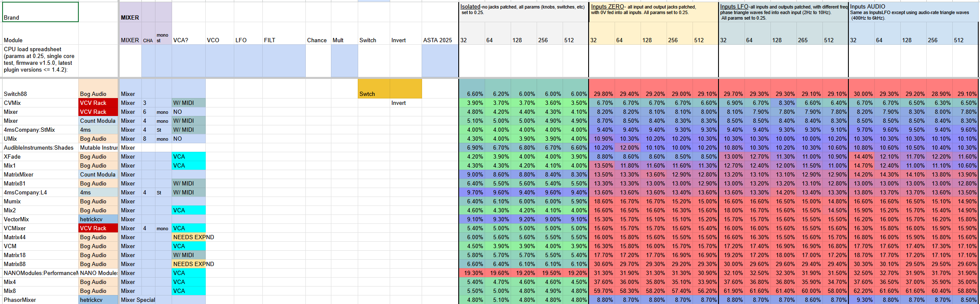Click the VCMixer module name cell
This screenshot has width=980, height=304.
point(40,228)
